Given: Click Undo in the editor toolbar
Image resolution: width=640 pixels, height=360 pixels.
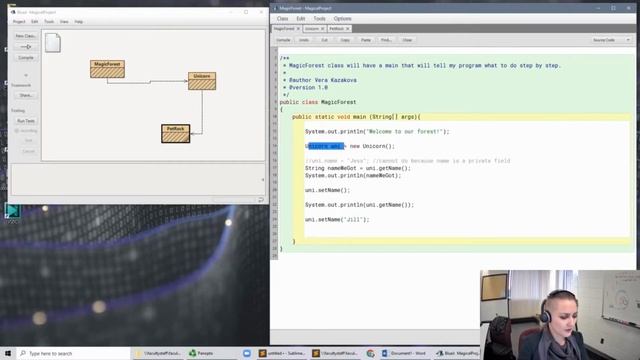Looking at the screenshot, I should (x=304, y=40).
